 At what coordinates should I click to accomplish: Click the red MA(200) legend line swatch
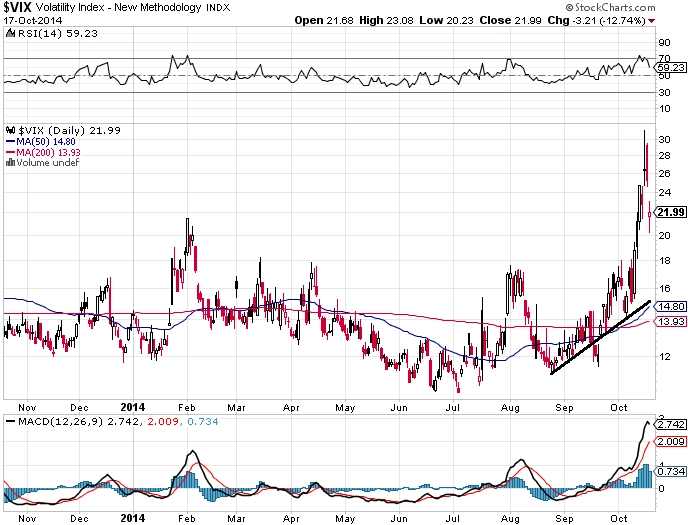[11, 153]
